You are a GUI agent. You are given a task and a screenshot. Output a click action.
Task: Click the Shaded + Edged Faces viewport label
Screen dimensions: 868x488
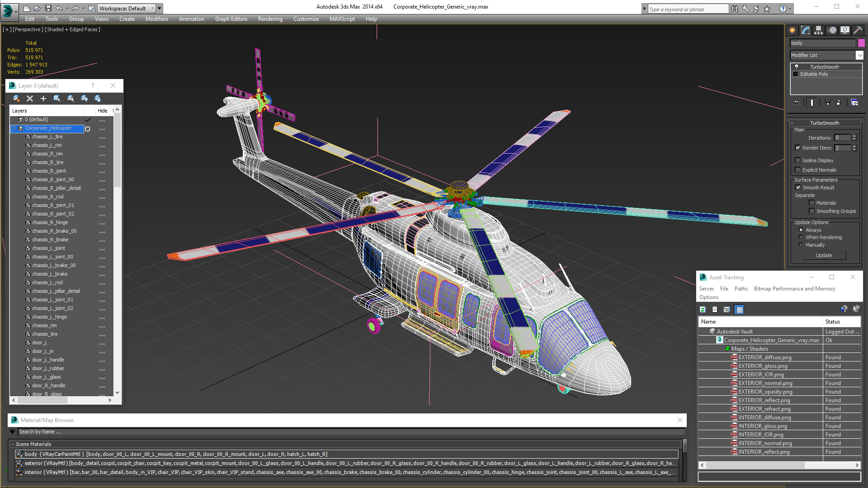tap(72, 29)
